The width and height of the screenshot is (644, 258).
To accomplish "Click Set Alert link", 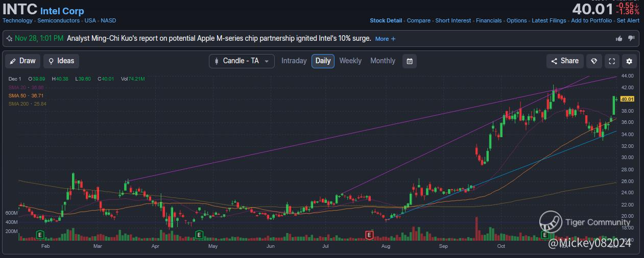I will [x=628, y=20].
